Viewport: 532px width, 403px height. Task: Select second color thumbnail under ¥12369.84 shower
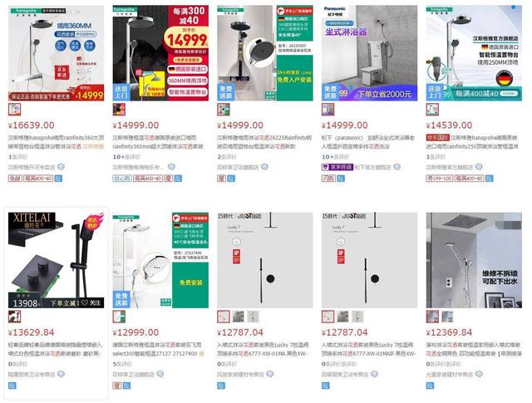447,317
